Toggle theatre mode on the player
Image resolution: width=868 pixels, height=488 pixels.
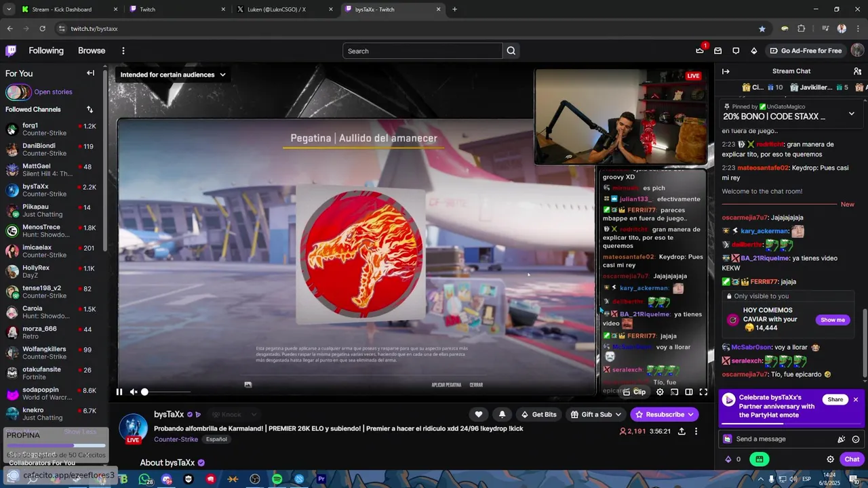[x=689, y=392]
